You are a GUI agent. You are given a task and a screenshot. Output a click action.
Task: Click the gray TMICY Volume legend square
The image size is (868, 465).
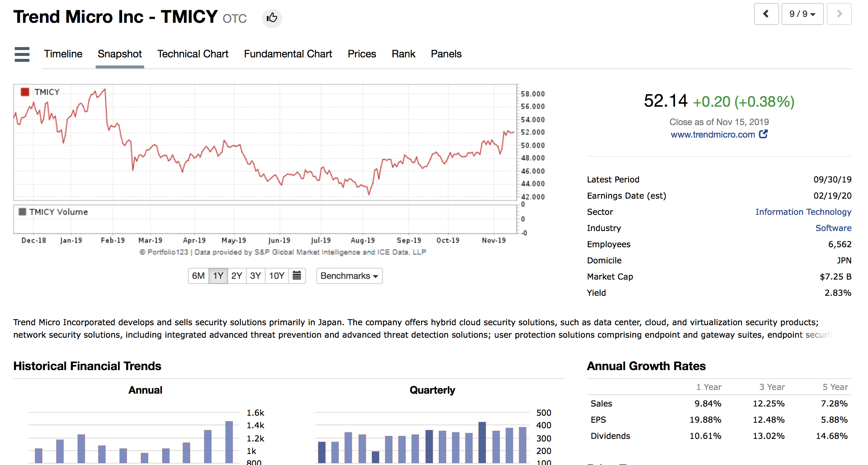pyautogui.click(x=22, y=212)
